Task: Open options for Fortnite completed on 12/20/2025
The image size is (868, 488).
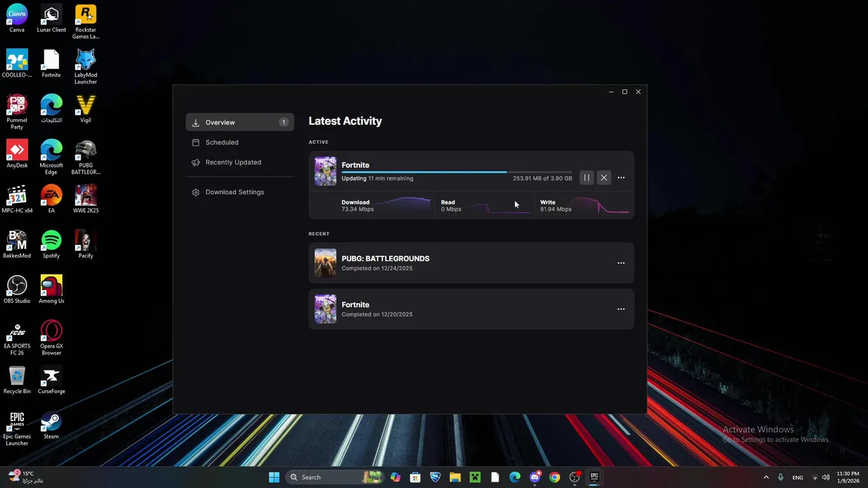Action: tap(620, 309)
